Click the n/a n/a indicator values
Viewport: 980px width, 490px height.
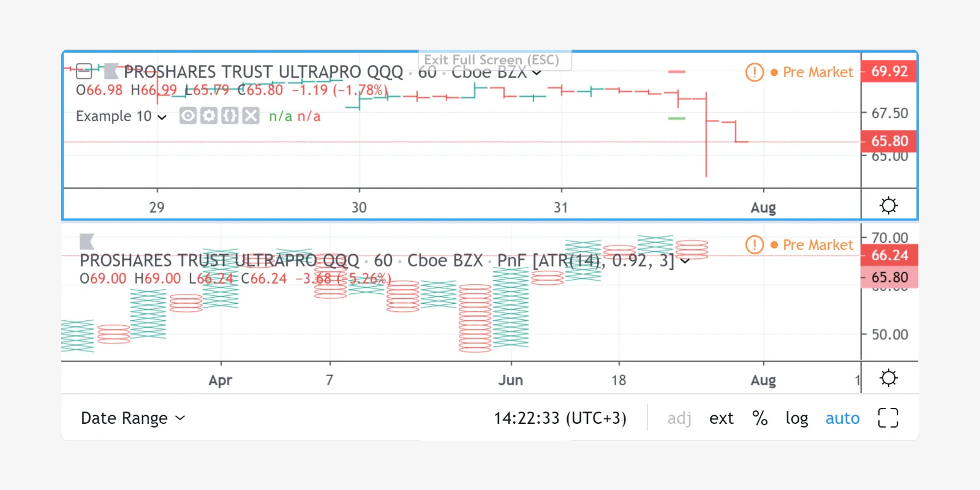(x=295, y=116)
